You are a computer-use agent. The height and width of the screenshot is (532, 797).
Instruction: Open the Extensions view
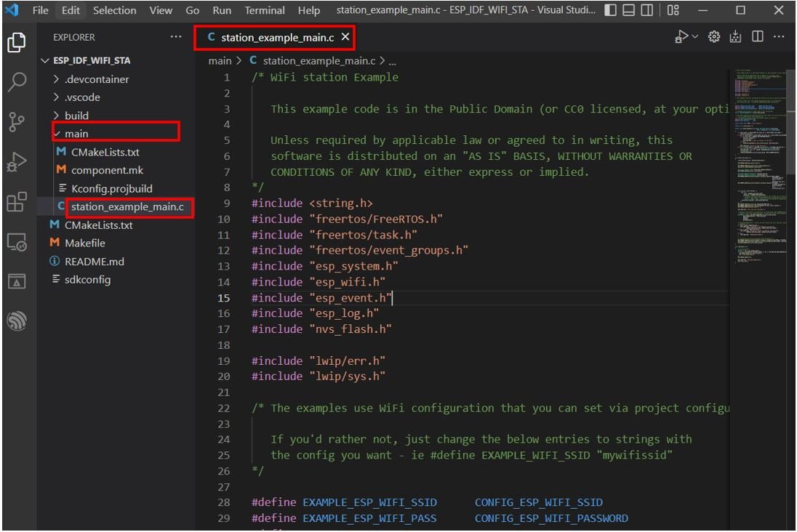point(16,201)
